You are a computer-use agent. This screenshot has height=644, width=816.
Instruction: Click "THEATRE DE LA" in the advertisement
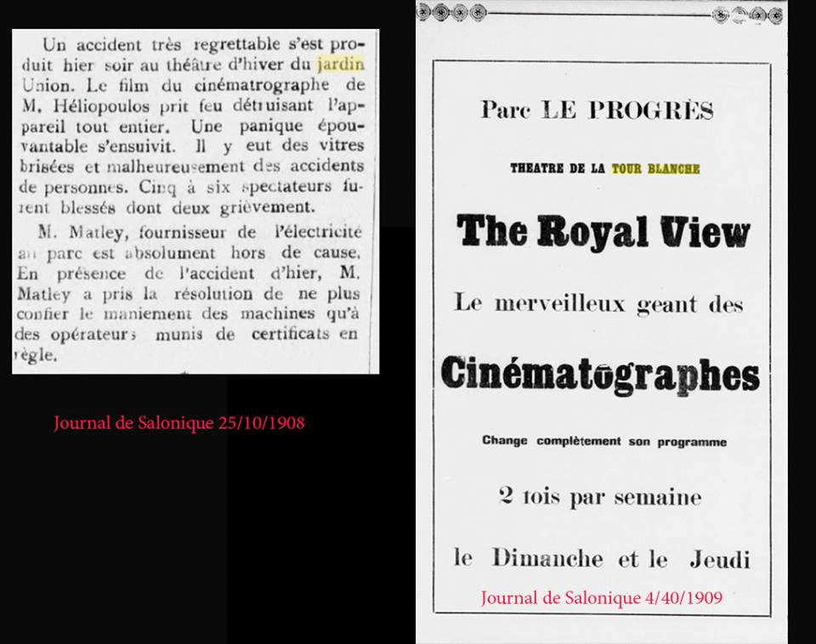pos(558,168)
